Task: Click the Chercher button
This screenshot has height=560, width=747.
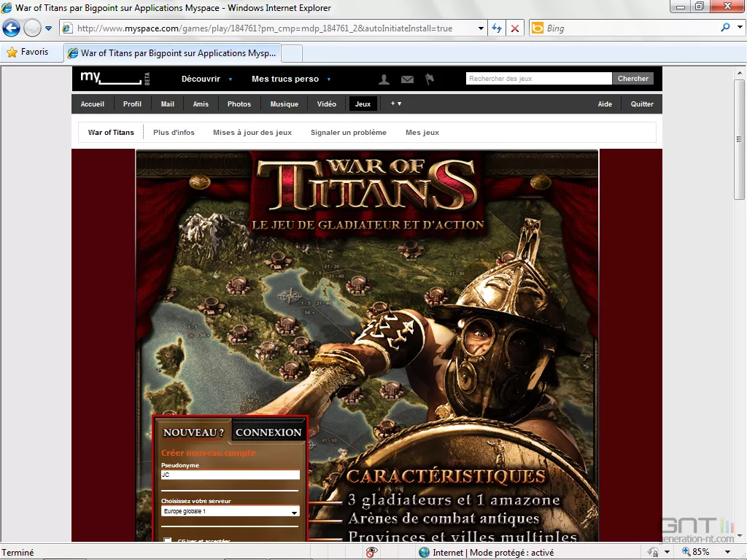Action: tap(632, 79)
